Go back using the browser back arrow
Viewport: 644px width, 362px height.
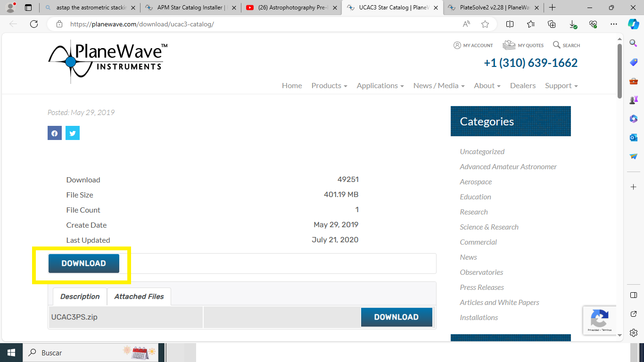point(13,24)
